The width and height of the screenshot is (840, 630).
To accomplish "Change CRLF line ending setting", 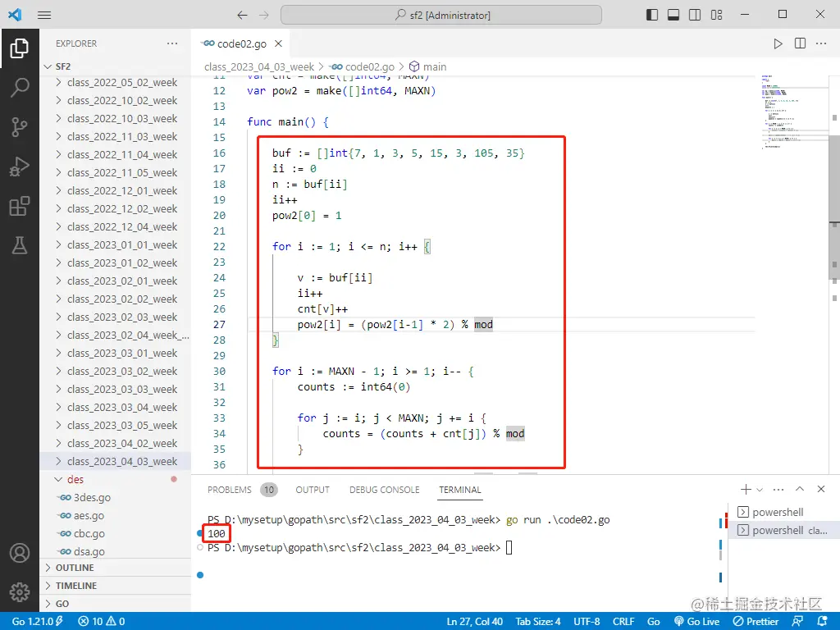I will pyautogui.click(x=623, y=621).
